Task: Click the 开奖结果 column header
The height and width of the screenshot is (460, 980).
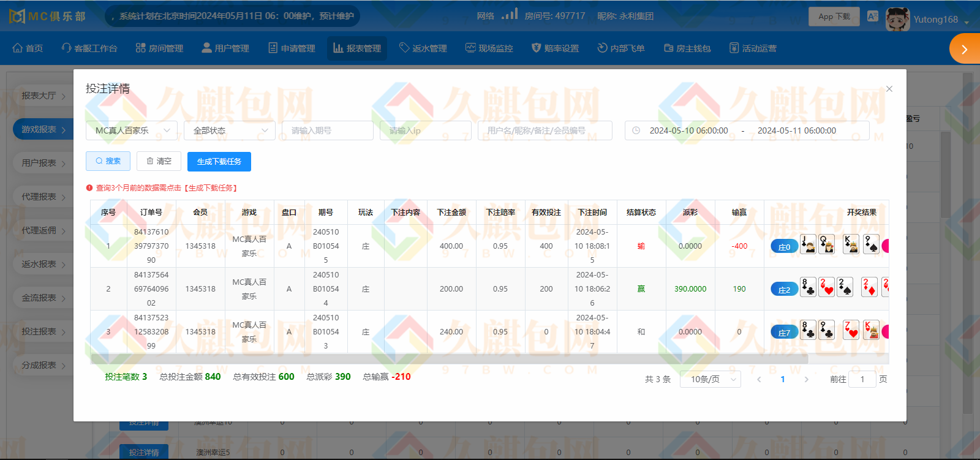Action: point(862,213)
